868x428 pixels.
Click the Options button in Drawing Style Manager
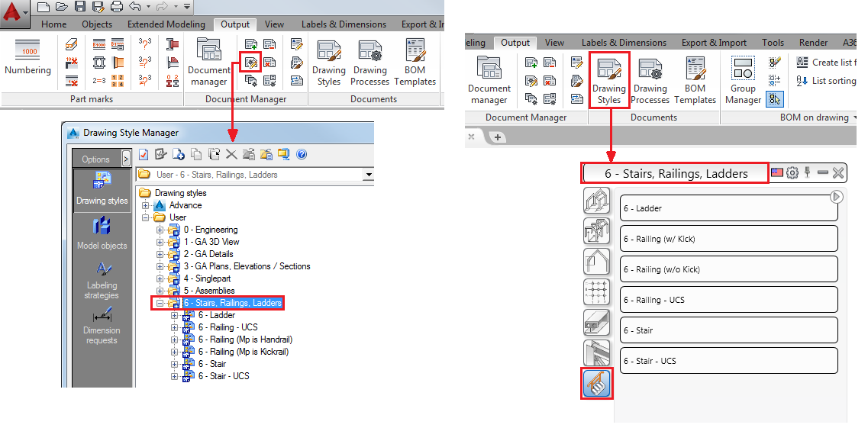click(x=96, y=159)
